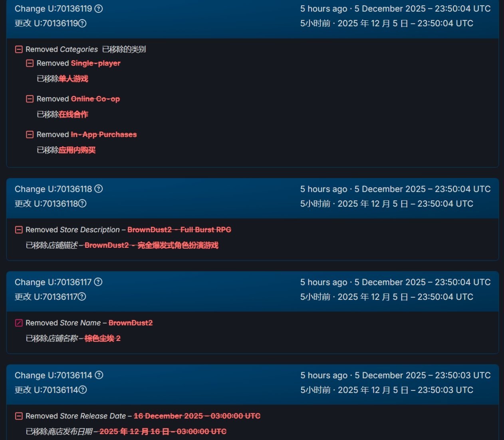Viewport: 504px width, 440px height.
Task: Click help icon next to Change U:70136119
Action: pyautogui.click(x=99, y=8)
